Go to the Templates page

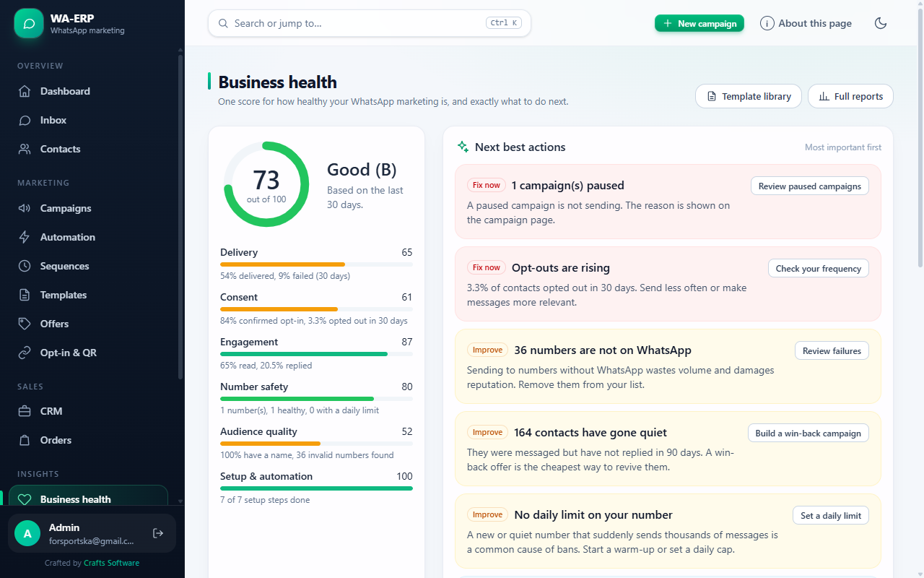coord(90,295)
